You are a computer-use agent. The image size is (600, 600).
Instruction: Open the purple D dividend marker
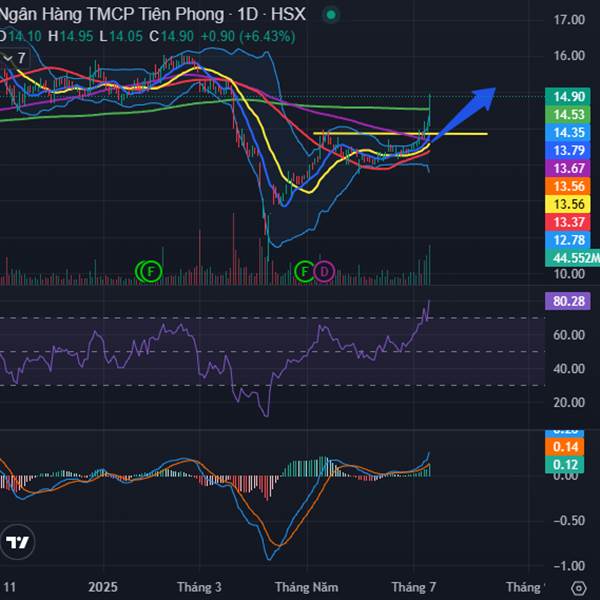click(x=324, y=272)
